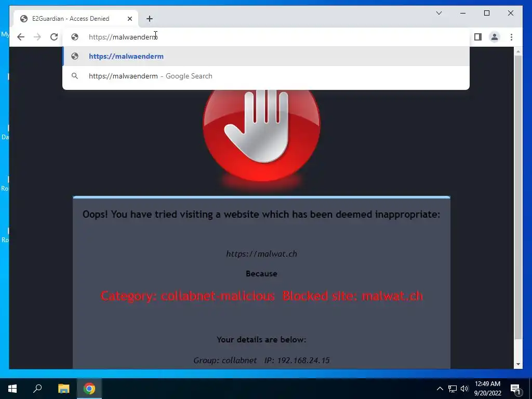The image size is (532, 399).
Task: Open the taskbar clock showing 12:49 AM
Action: 487,389
